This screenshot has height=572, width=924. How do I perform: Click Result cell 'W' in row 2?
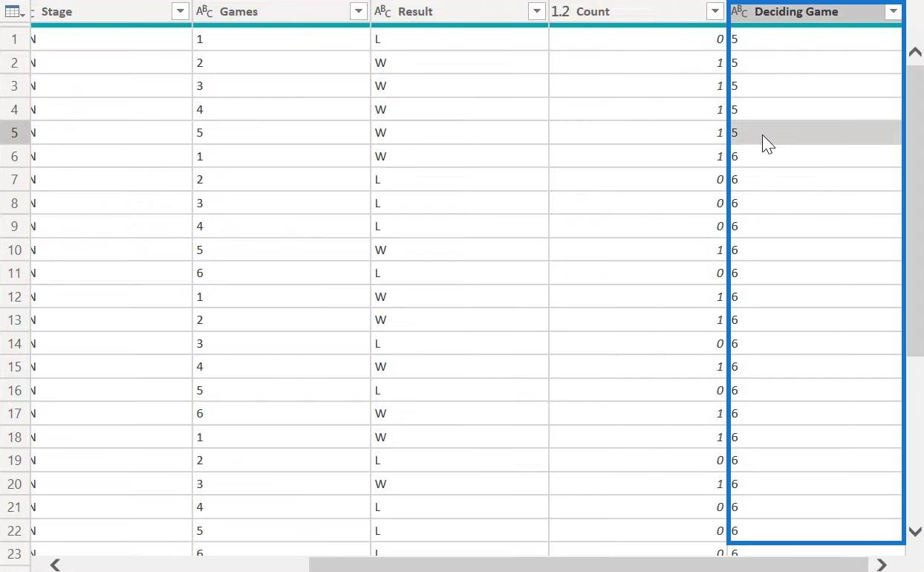click(x=460, y=63)
